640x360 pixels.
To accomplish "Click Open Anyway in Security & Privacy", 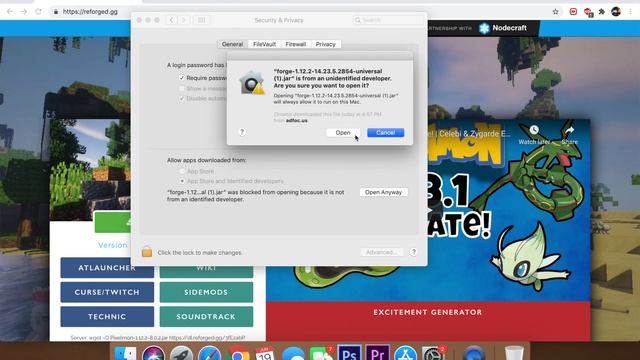I will click(x=383, y=192).
